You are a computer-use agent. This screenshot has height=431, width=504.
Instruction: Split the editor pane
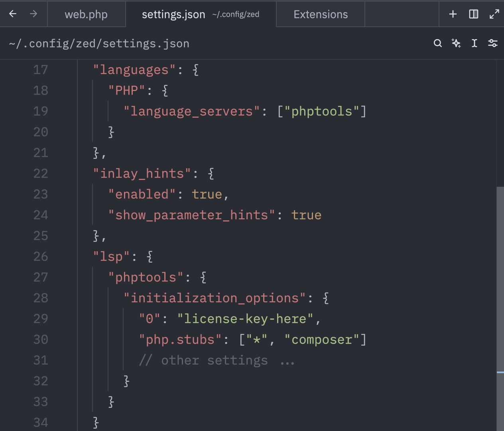(474, 14)
